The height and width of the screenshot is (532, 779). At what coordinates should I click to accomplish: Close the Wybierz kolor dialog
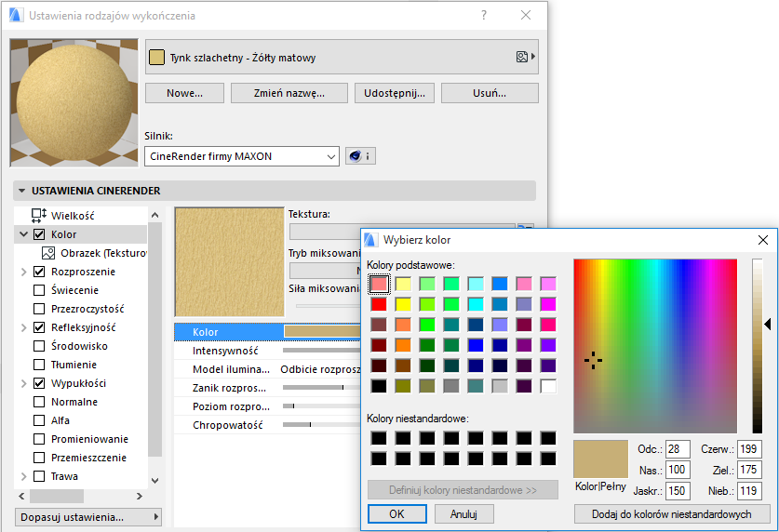pos(763,240)
